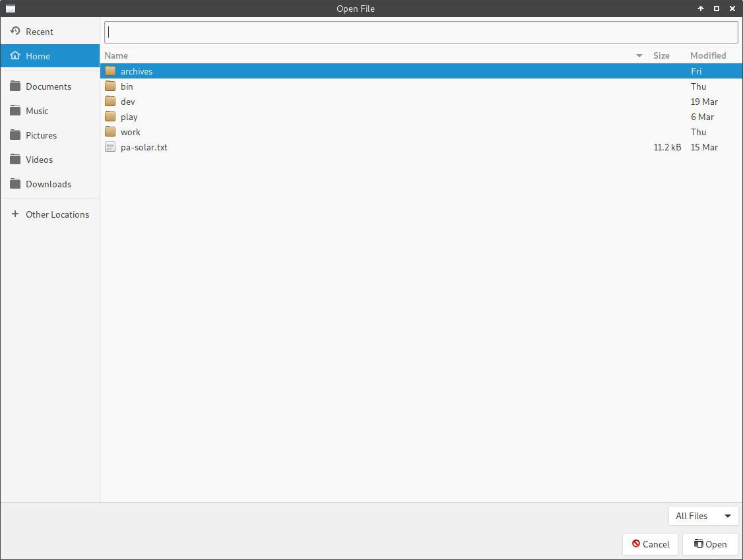Select the pa-solar.txt file

click(144, 147)
